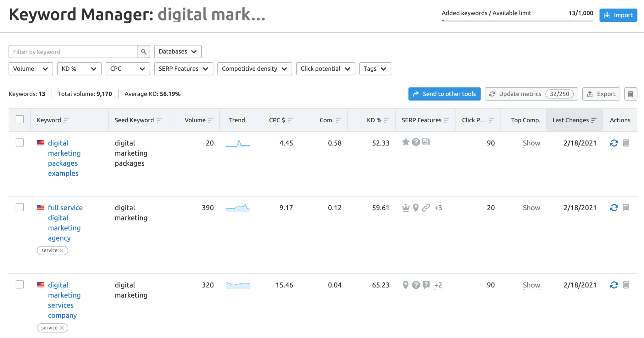
Task: Delete the digital marketing services company keyword
Action: click(626, 285)
